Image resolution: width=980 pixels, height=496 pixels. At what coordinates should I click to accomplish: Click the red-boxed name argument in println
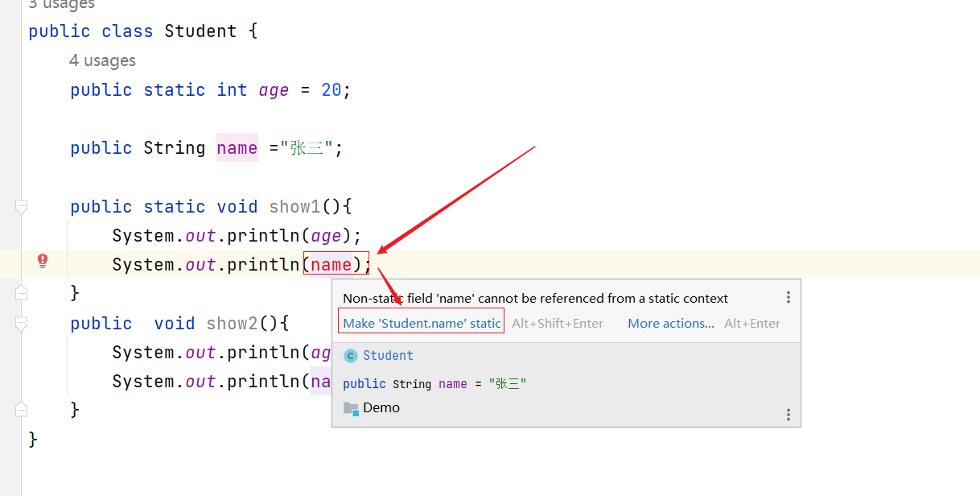336,264
